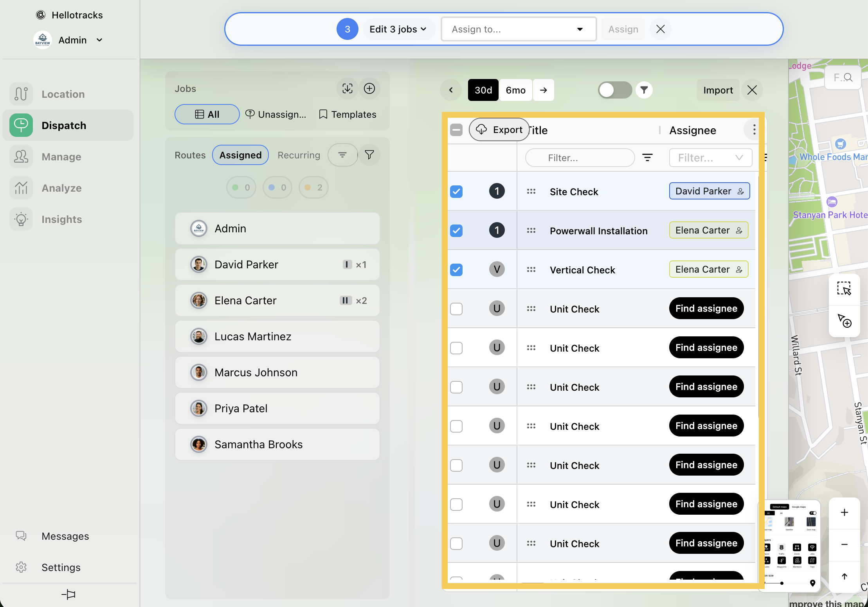Click the Export button
Image resolution: width=868 pixels, height=607 pixels.
pyautogui.click(x=499, y=129)
